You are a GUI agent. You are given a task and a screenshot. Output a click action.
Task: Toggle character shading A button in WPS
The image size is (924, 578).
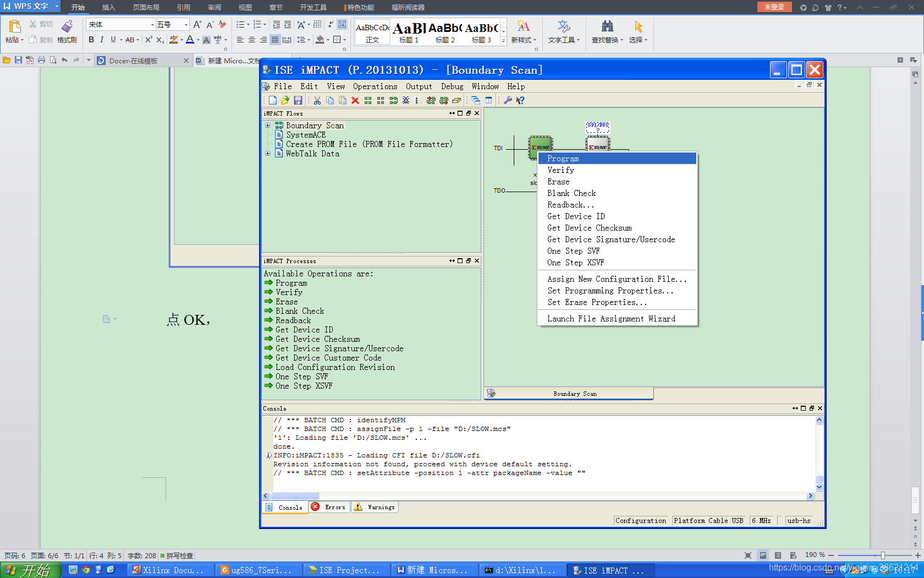point(206,40)
